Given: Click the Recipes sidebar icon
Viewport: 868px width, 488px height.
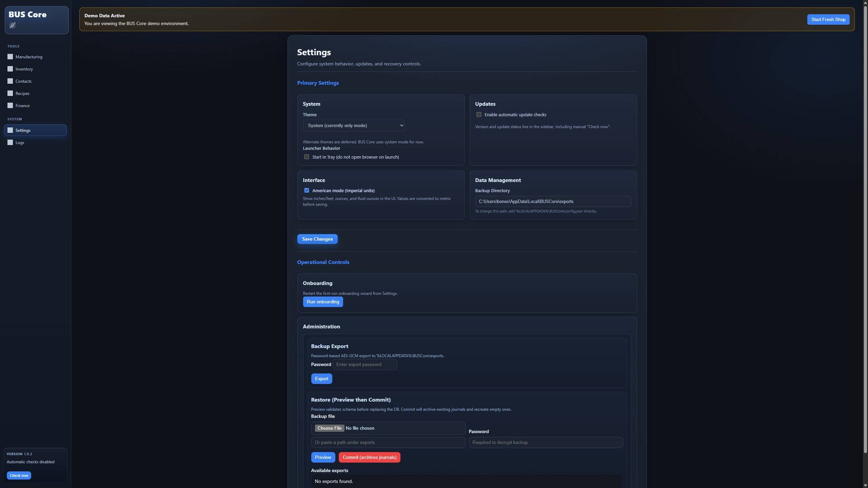Looking at the screenshot, I should (10, 94).
